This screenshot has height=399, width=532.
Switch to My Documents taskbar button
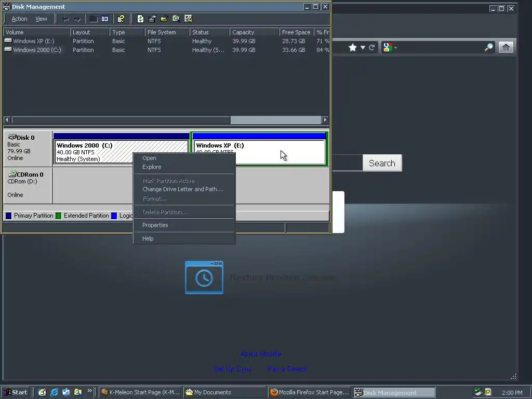coord(225,392)
